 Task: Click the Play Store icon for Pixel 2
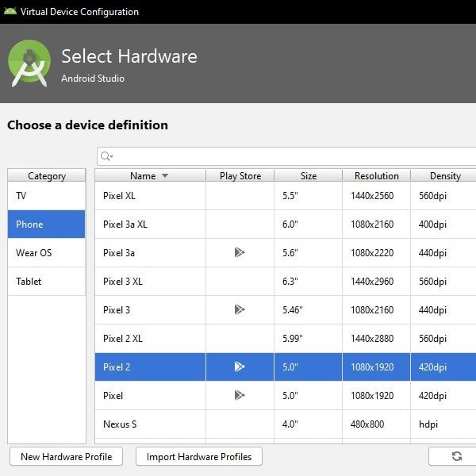coord(240,367)
